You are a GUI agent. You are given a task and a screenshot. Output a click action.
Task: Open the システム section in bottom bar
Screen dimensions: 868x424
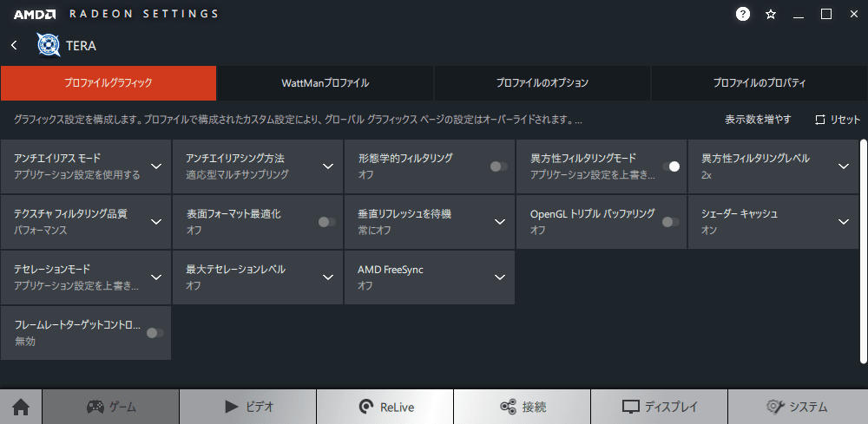798,407
